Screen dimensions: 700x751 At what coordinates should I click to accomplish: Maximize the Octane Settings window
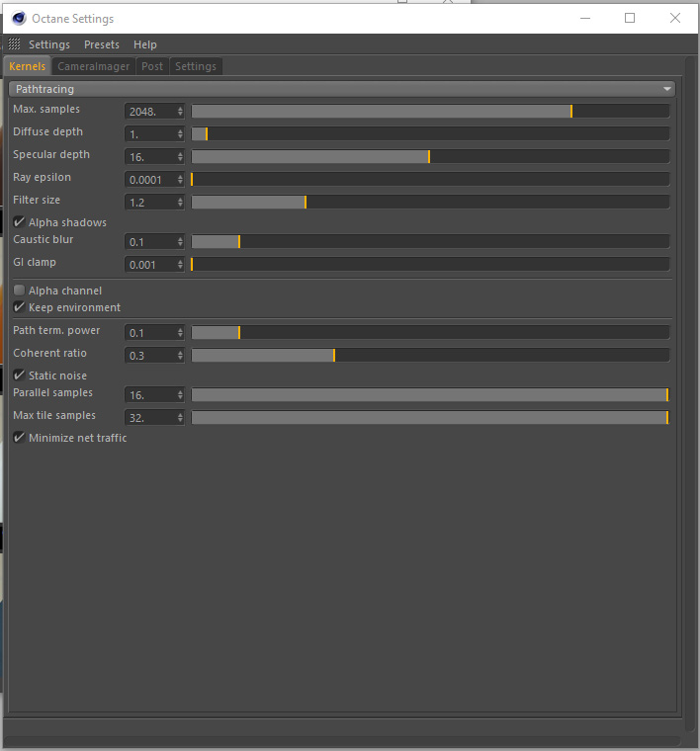coord(630,18)
